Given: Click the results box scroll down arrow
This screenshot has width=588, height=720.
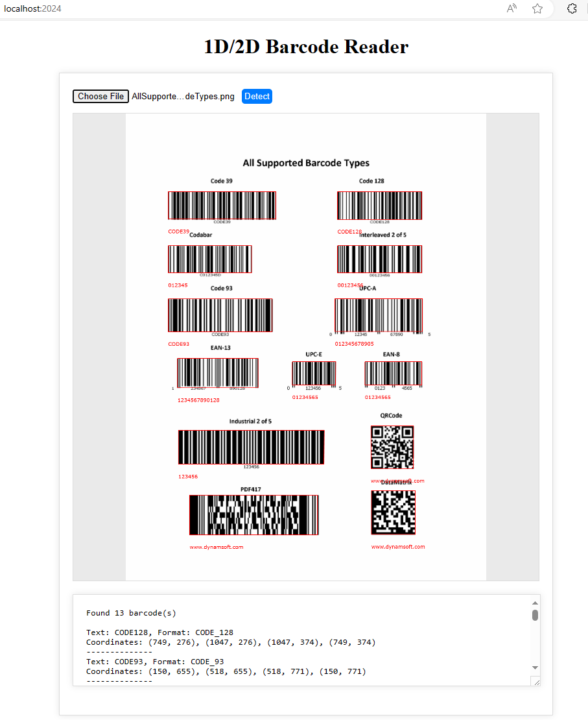Looking at the screenshot, I should coord(535,667).
